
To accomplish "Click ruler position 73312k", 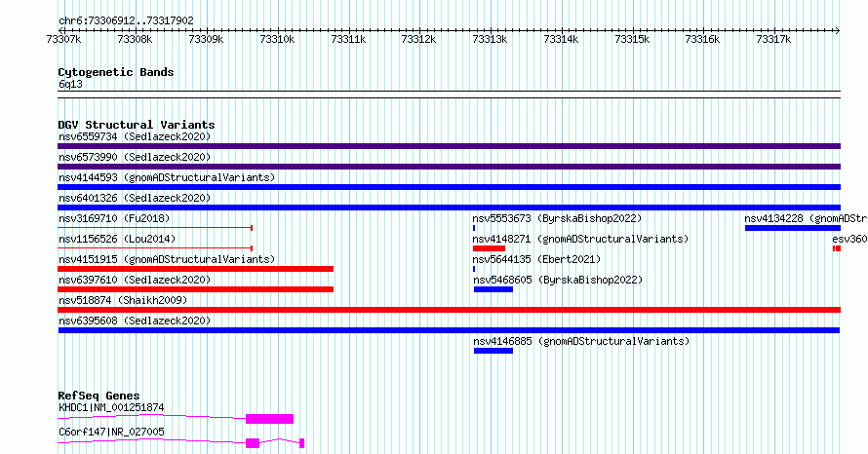I will [x=419, y=39].
